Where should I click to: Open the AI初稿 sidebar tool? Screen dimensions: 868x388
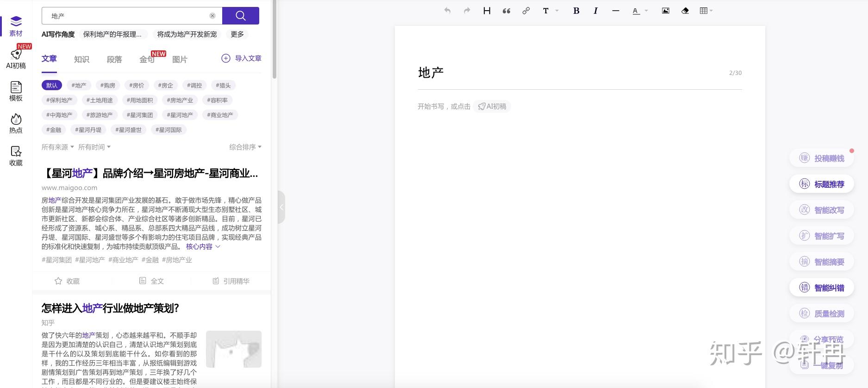tap(16, 59)
